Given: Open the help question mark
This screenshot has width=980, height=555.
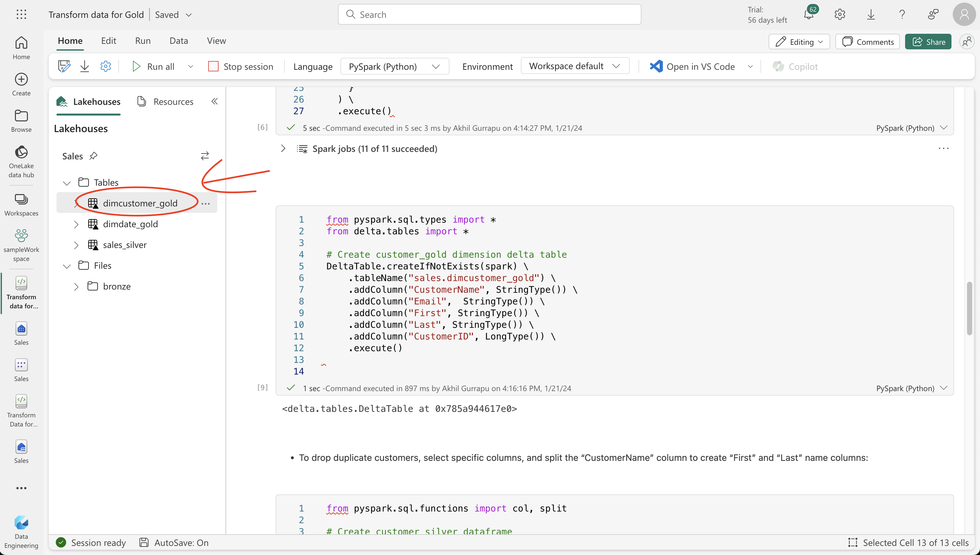Looking at the screenshot, I should (x=902, y=15).
